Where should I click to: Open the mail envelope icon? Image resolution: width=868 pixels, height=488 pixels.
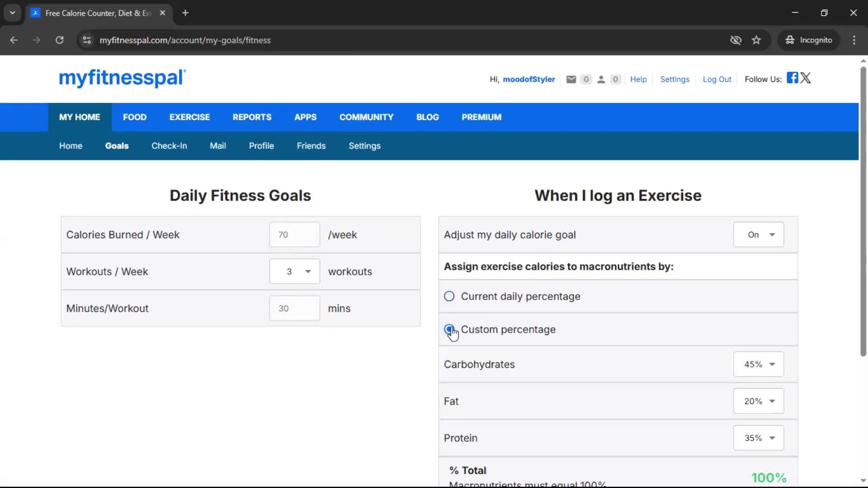pyautogui.click(x=571, y=80)
